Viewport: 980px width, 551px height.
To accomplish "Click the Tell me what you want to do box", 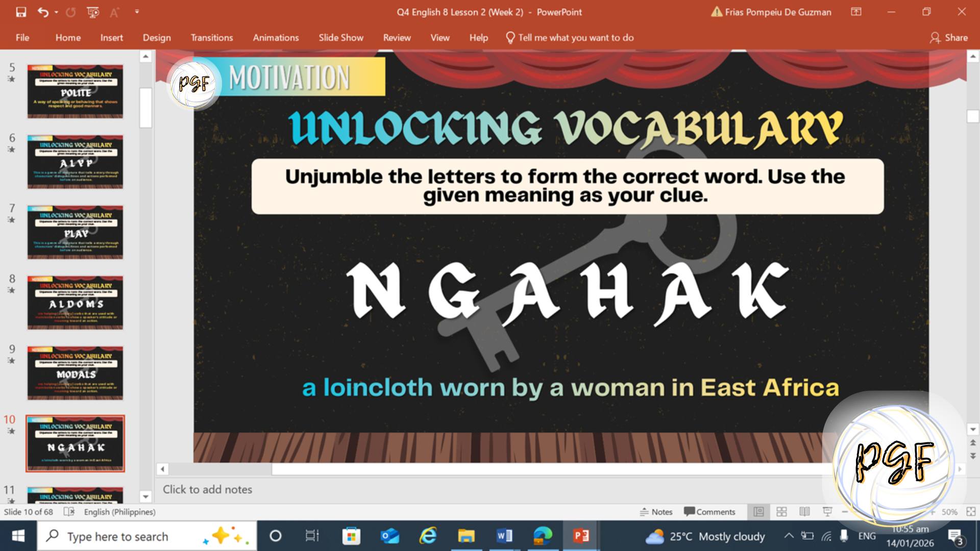I will (x=570, y=38).
